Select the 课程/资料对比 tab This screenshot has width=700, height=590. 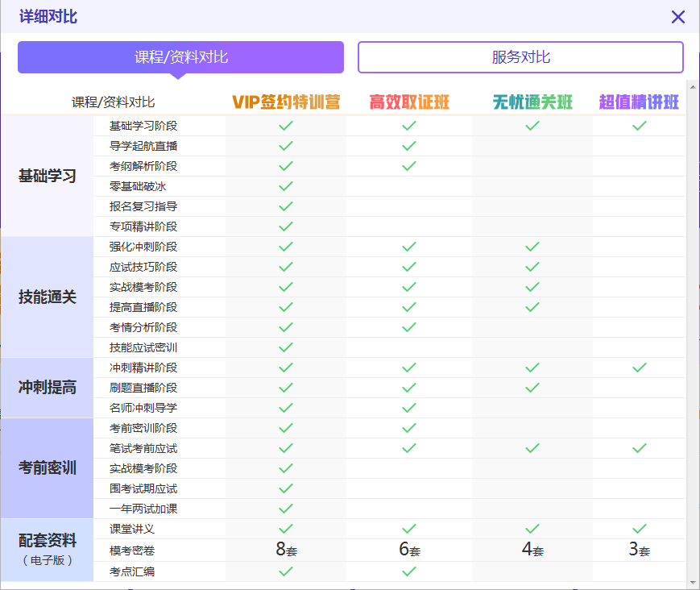click(180, 57)
